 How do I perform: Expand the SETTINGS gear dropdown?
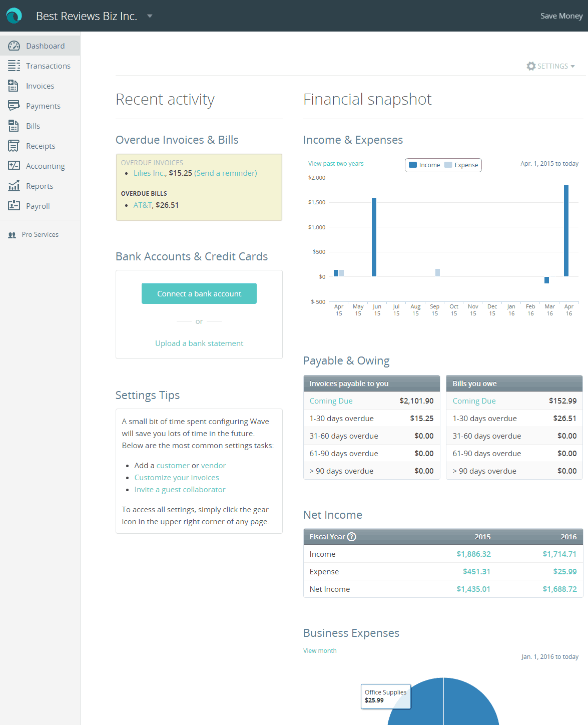click(x=550, y=66)
